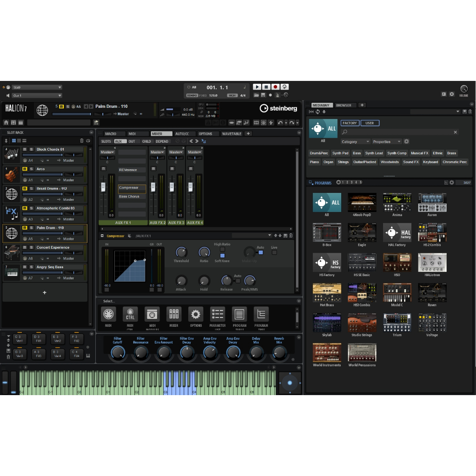The image size is (476, 476).
Task: Open the AUX FX 1 Master output dropdown
Action: [x=107, y=152]
